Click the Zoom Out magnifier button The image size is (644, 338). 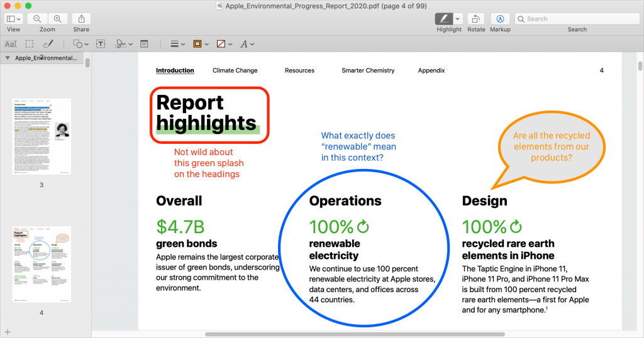point(38,19)
